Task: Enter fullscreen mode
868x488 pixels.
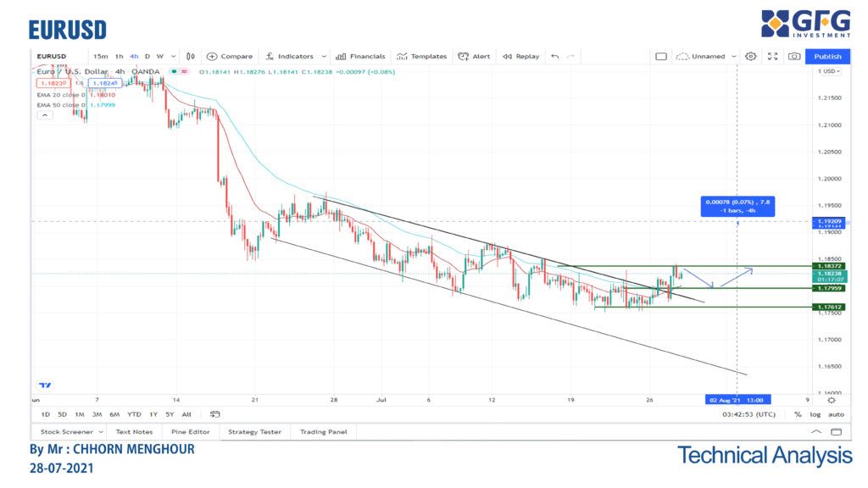Action: (771, 57)
